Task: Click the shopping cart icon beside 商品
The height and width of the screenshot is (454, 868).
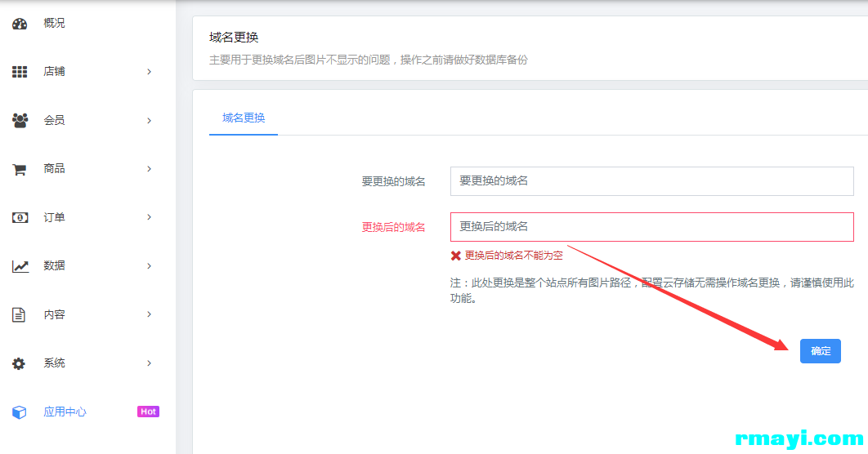Action: click(x=20, y=169)
